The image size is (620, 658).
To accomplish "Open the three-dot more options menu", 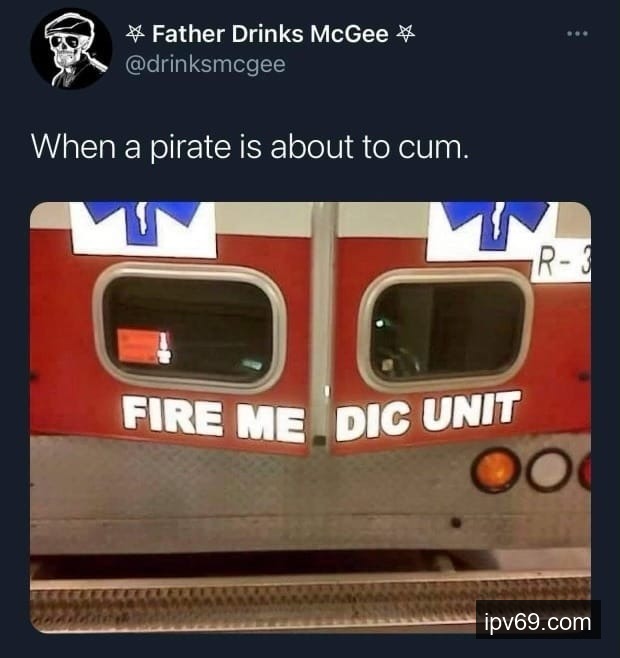I will coord(577,34).
